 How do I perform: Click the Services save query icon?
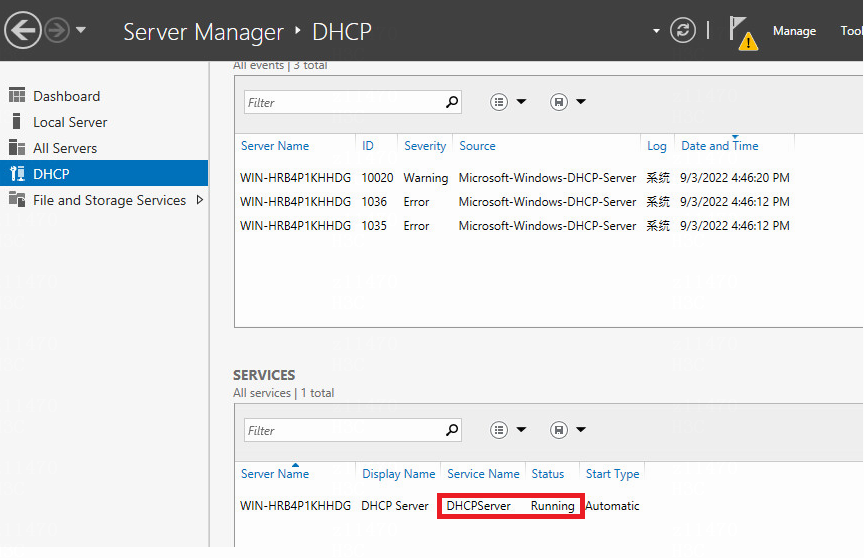click(x=559, y=430)
